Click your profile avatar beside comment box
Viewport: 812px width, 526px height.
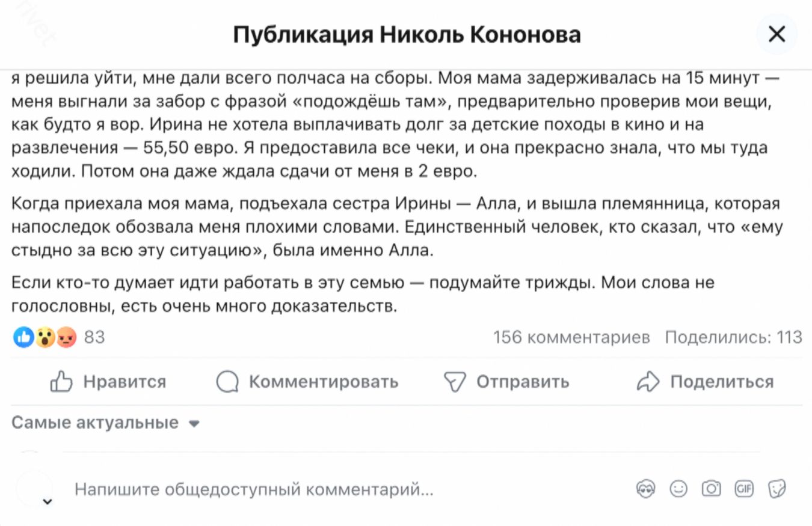[33, 488]
